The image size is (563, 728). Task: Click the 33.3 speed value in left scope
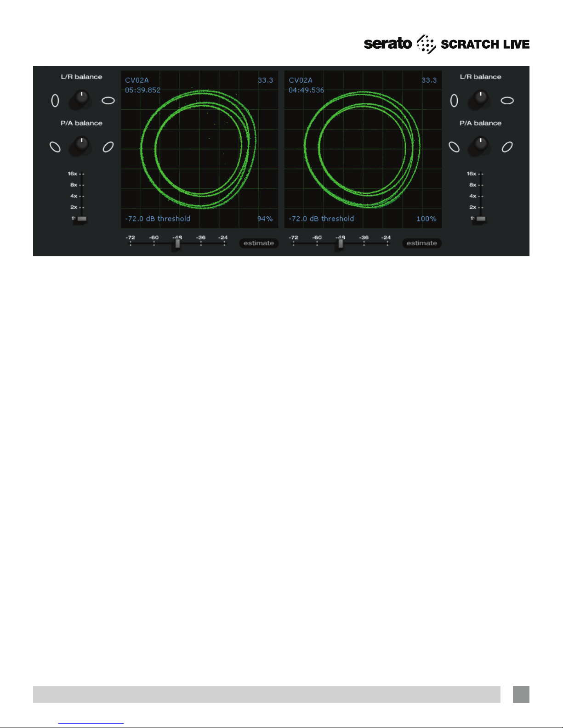point(266,80)
